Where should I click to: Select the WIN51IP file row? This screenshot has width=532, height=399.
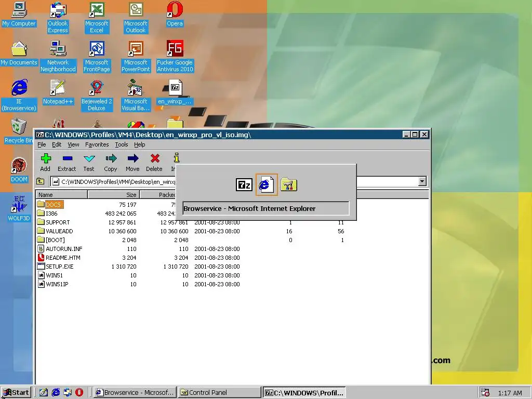click(x=52, y=284)
